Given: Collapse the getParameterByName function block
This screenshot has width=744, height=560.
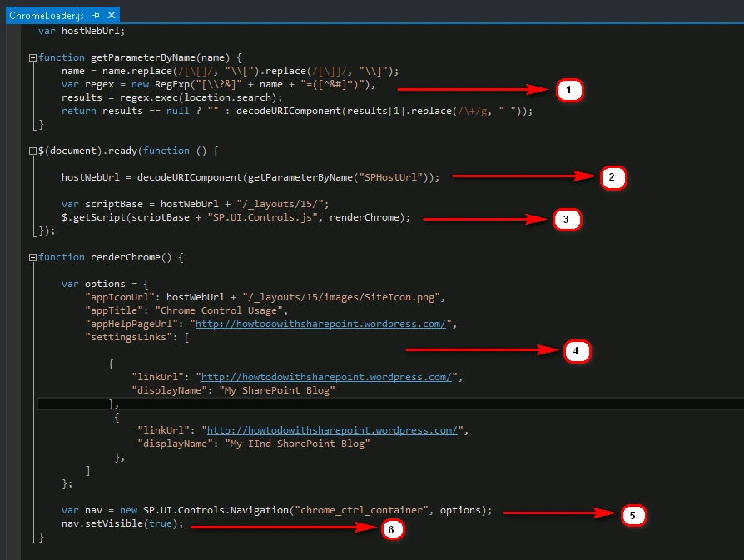Looking at the screenshot, I should point(32,58).
